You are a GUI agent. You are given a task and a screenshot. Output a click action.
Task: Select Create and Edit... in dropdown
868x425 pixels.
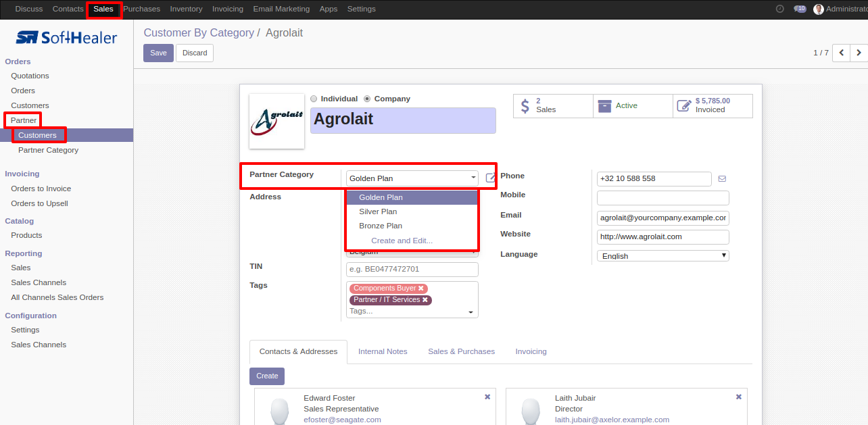[x=412, y=241]
